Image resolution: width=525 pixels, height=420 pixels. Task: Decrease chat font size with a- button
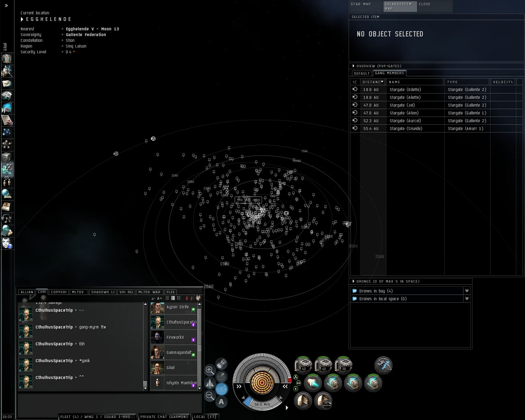[x=153, y=298]
